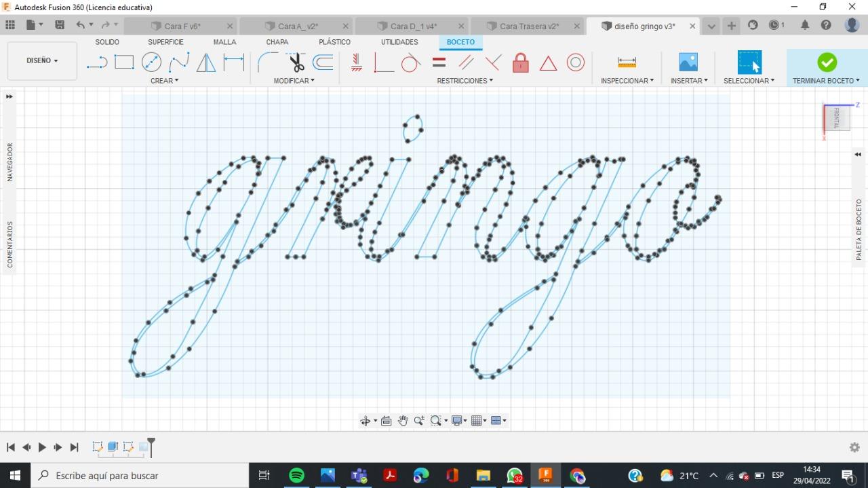Click the Select window tool icon
This screenshot has width=868, height=488.
749,62
